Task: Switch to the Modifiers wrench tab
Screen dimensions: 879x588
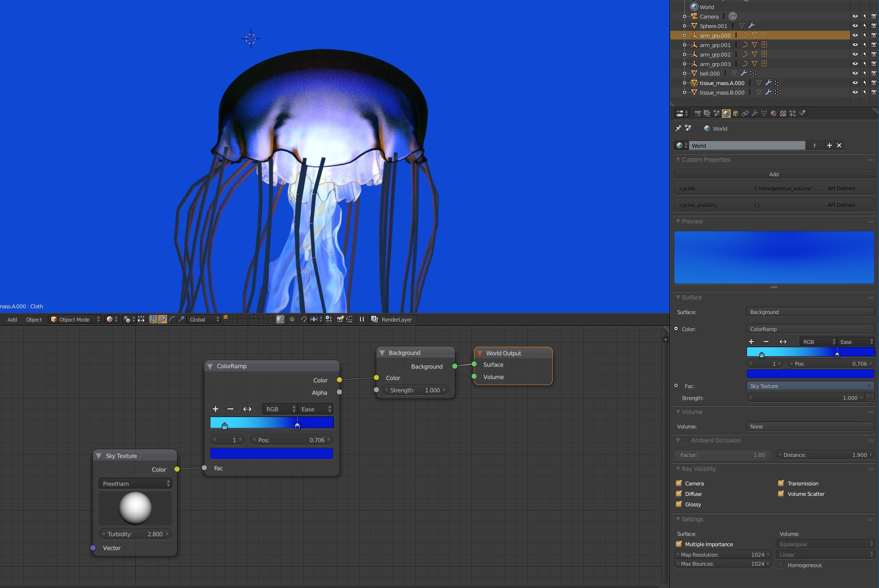Action: (755, 114)
